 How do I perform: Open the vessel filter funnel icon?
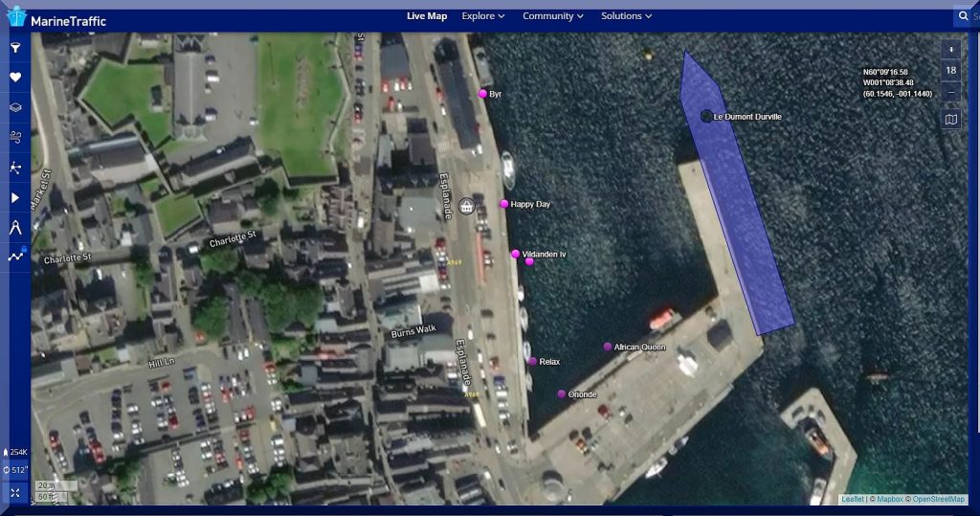click(x=15, y=47)
